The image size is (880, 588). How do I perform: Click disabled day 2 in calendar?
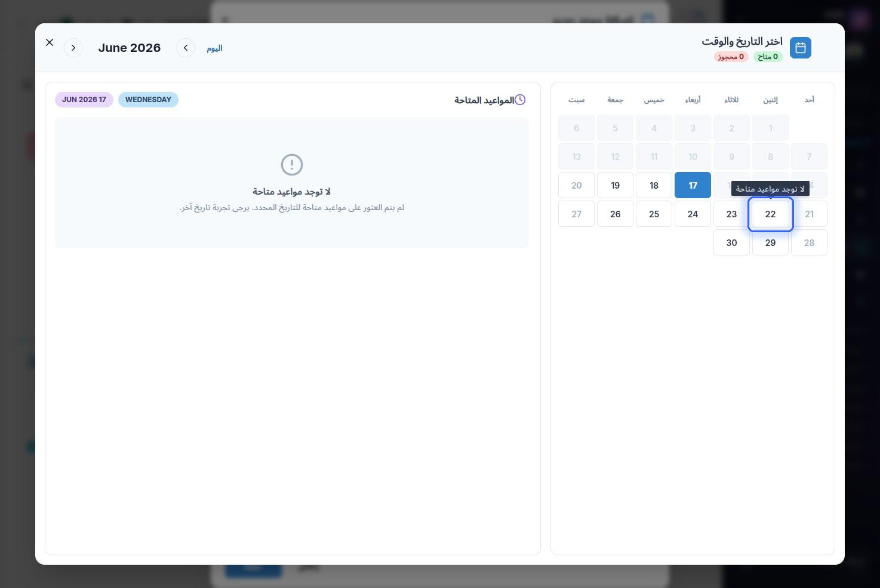731,128
